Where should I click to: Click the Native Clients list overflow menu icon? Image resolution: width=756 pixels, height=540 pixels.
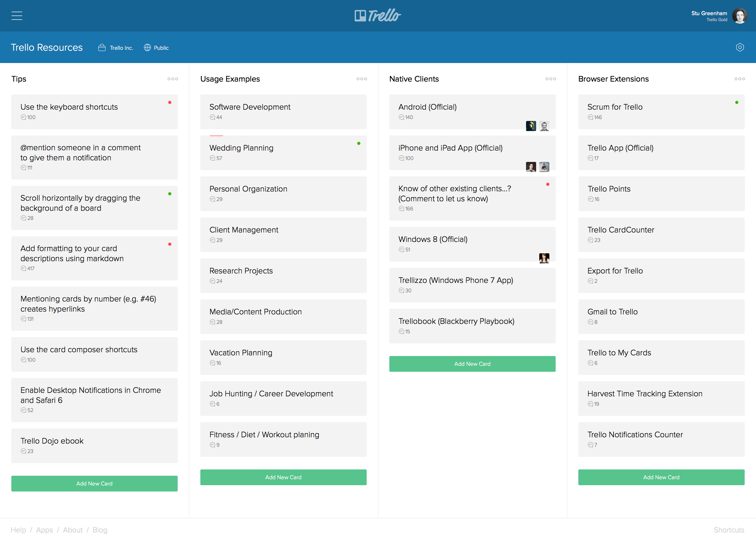550,79
